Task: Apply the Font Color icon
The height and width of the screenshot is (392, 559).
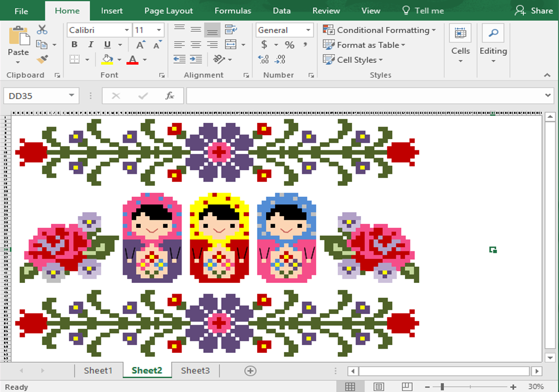Action: click(x=132, y=59)
